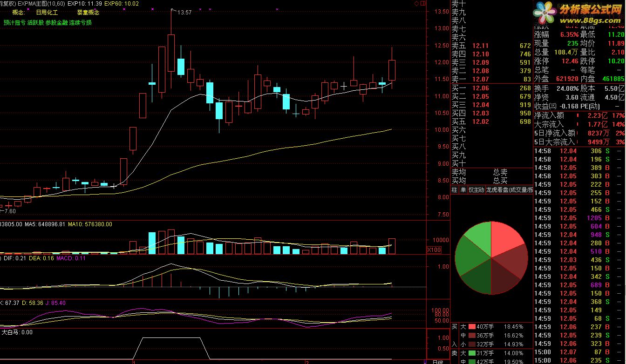The width and height of the screenshot is (626, 364).
Task: Click the 预计扭亏 tag
Action: pos(14,22)
